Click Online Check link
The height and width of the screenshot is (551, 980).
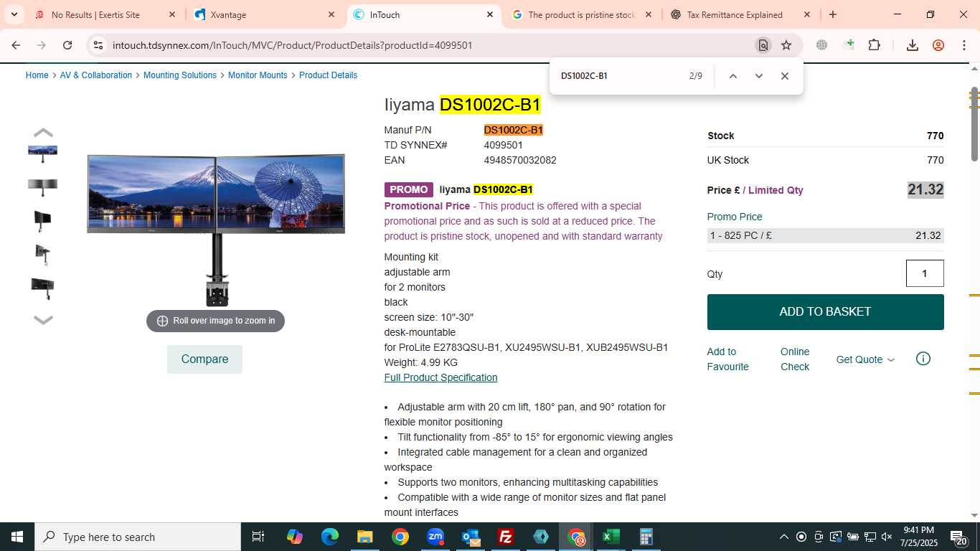click(x=795, y=359)
